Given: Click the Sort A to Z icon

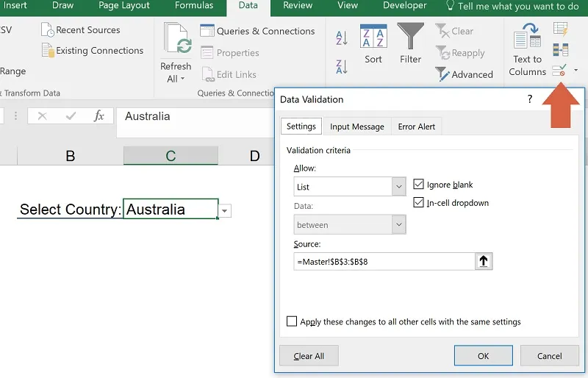Looking at the screenshot, I should coord(342,38).
